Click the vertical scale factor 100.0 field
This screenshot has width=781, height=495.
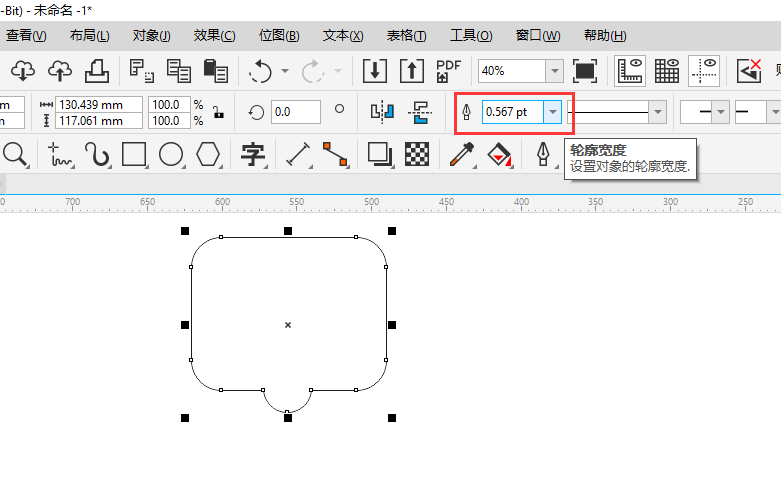[169, 121]
